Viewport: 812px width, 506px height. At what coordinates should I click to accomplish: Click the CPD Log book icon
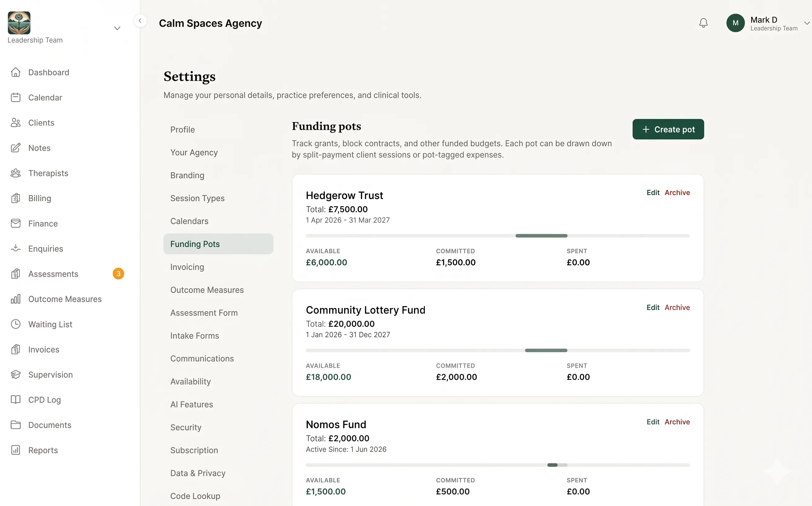[15, 400]
